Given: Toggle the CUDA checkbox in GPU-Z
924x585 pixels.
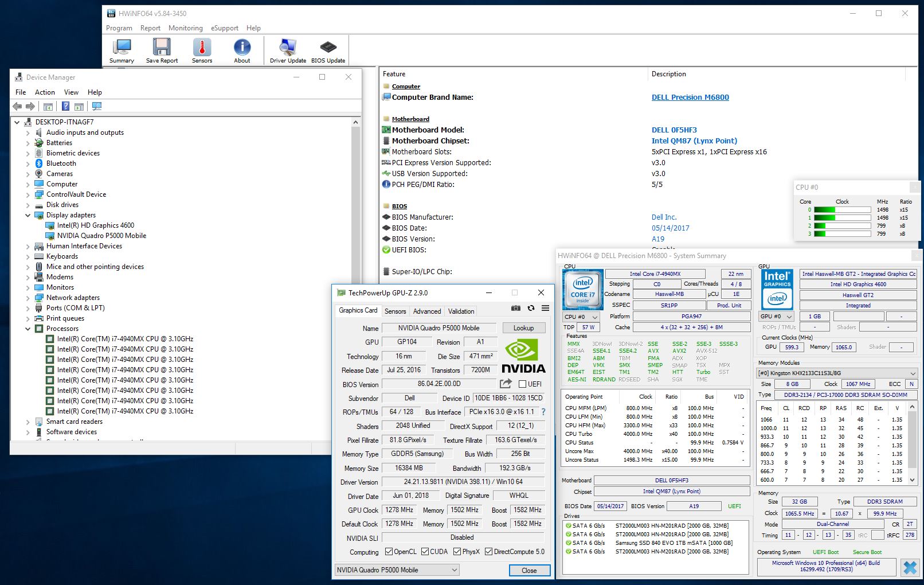Looking at the screenshot, I should [x=425, y=552].
